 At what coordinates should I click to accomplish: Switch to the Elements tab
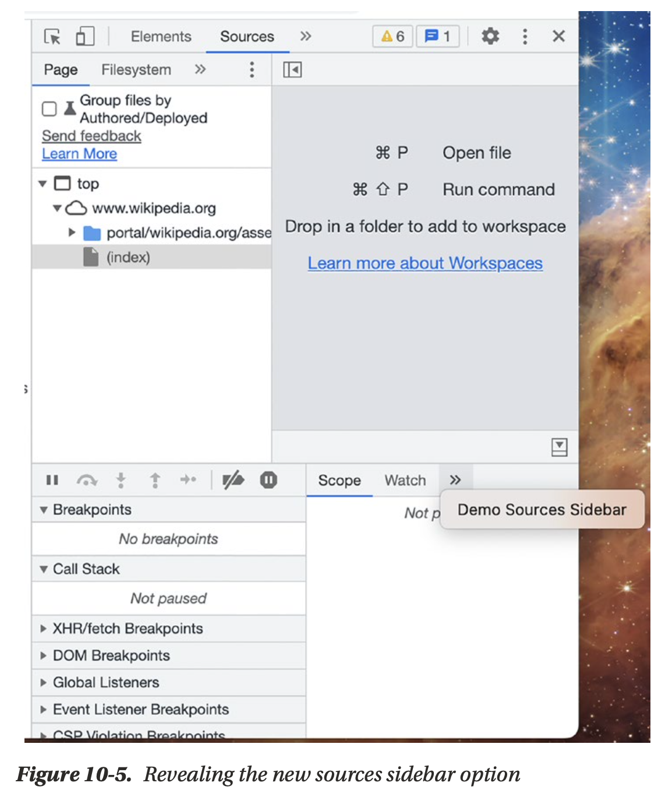pos(161,37)
